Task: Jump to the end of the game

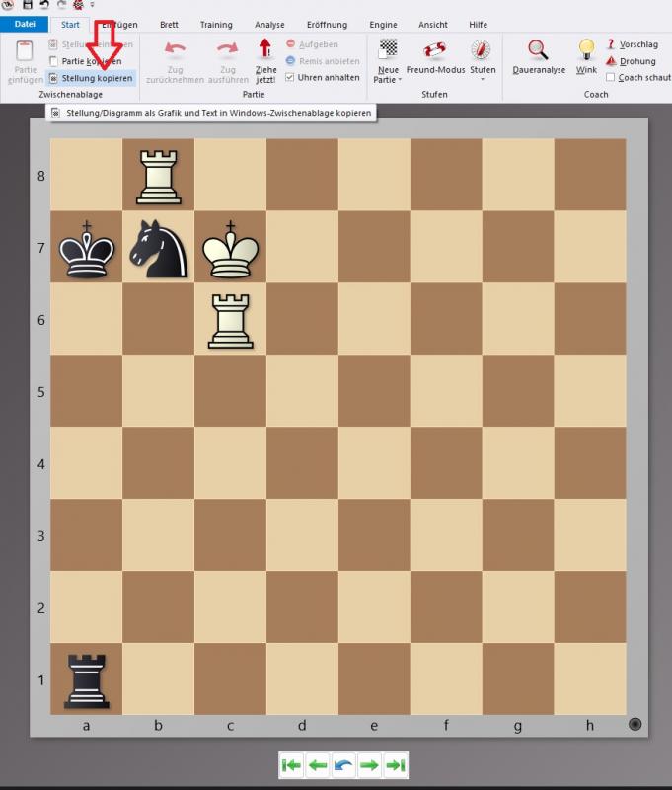Action: (394, 765)
